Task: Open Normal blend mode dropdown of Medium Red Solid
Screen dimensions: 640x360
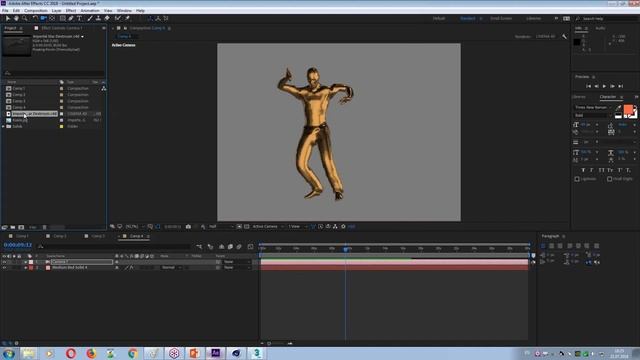Action: click(x=171, y=268)
